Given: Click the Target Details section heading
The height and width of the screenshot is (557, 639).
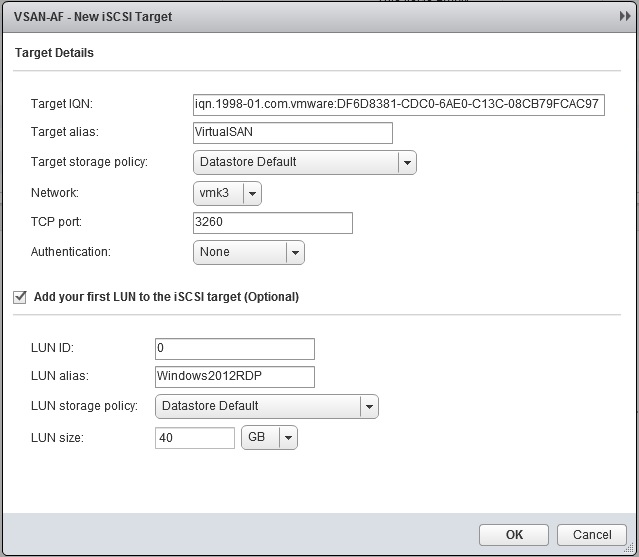Looking at the screenshot, I should click(x=54, y=53).
